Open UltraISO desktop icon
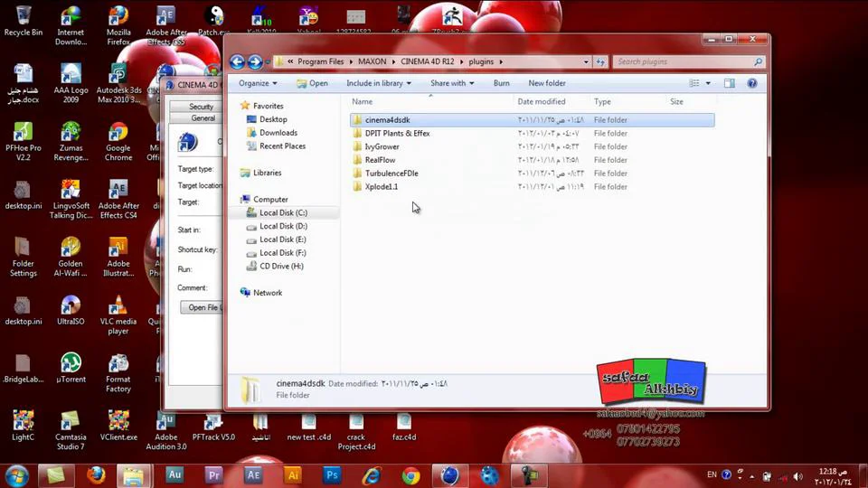Screen dimensions: 868x488 point(71,310)
